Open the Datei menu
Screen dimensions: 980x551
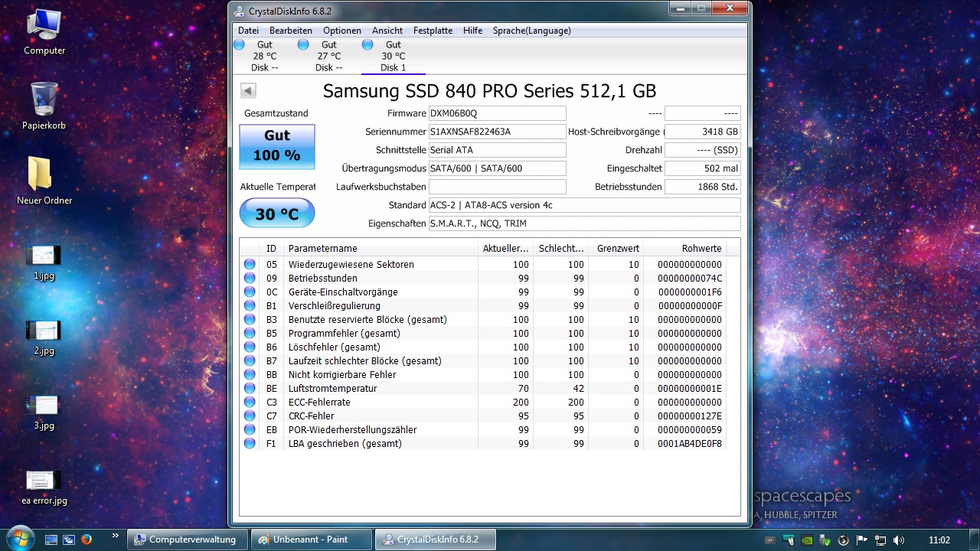coord(248,31)
